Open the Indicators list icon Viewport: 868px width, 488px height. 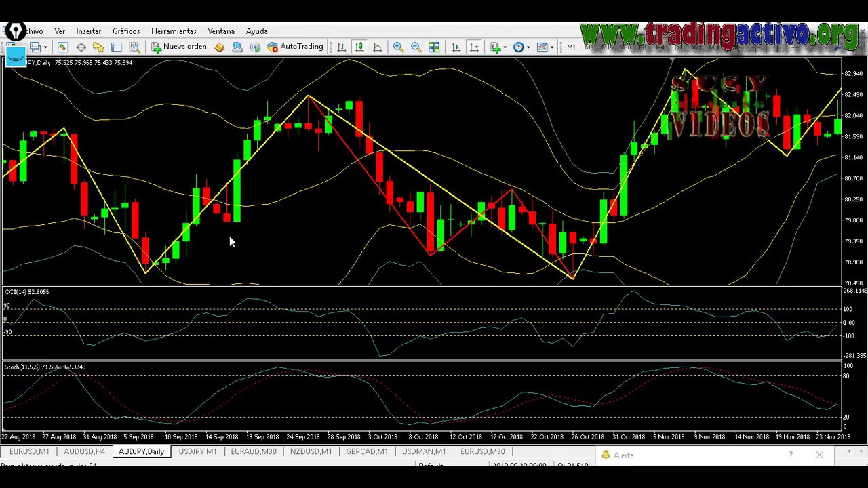496,47
